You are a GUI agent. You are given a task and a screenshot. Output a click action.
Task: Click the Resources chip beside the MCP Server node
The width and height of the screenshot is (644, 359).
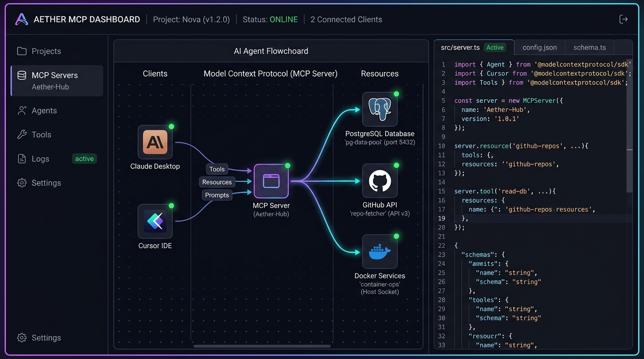tap(217, 182)
